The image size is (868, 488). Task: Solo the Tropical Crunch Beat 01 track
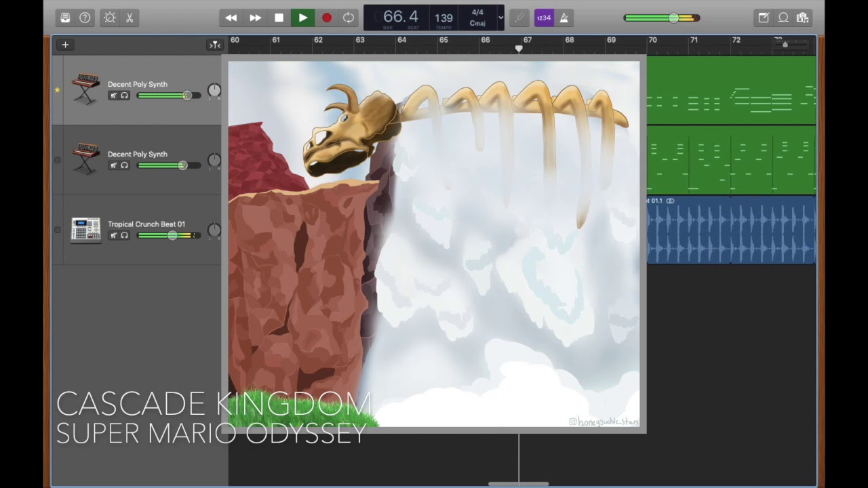point(124,235)
